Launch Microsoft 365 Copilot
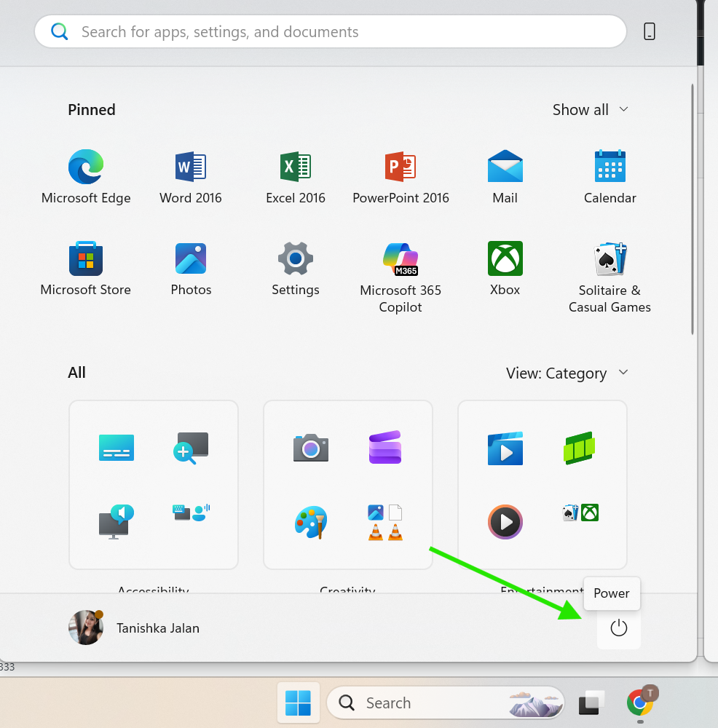The image size is (718, 728). 401,277
